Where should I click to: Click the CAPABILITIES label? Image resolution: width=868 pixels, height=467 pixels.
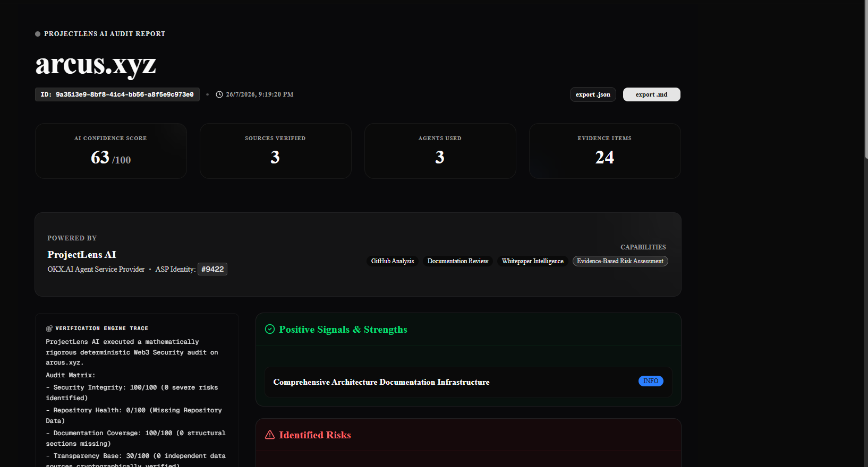click(x=643, y=247)
